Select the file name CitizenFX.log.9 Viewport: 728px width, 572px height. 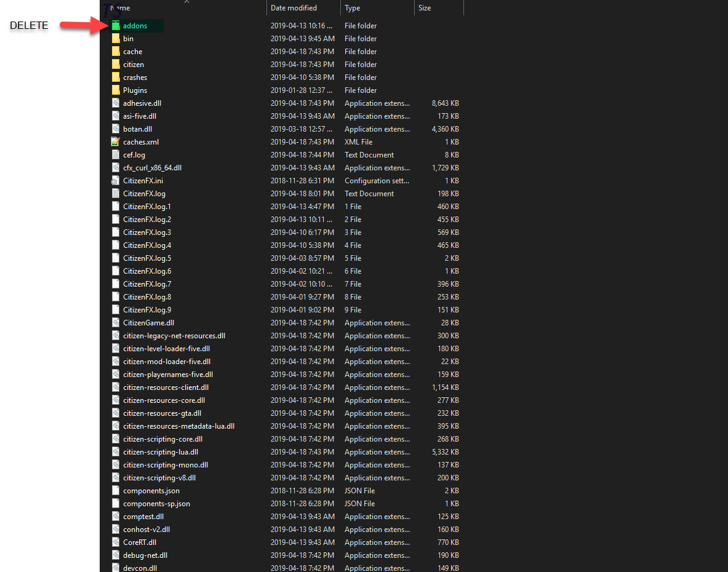147,310
